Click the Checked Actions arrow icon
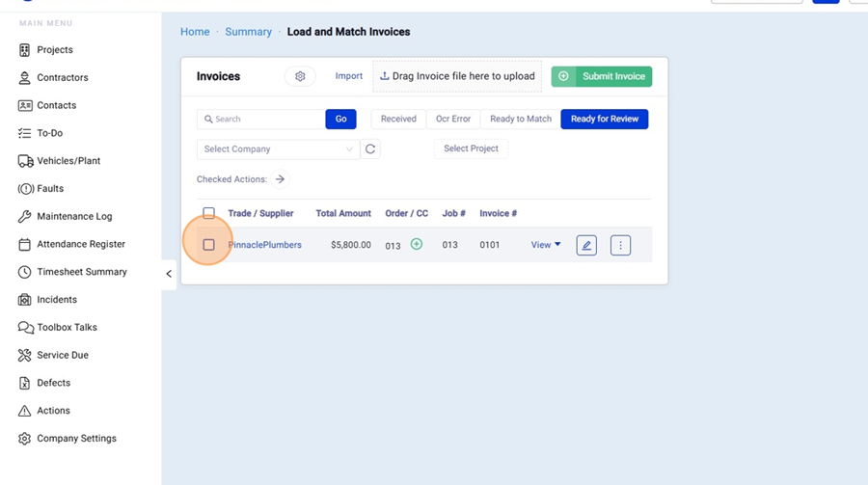The height and width of the screenshot is (485, 868). tap(280, 179)
